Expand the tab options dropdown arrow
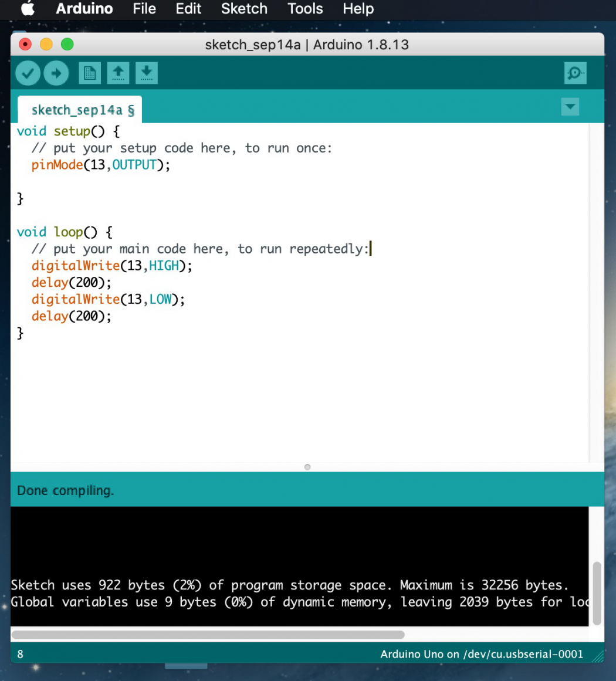 [570, 107]
